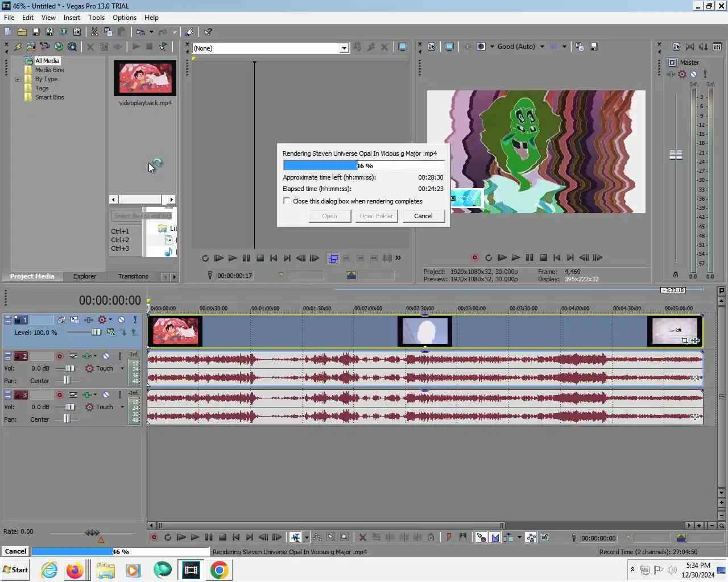Select the videoplayback.mp4 thumbnail

(145, 78)
